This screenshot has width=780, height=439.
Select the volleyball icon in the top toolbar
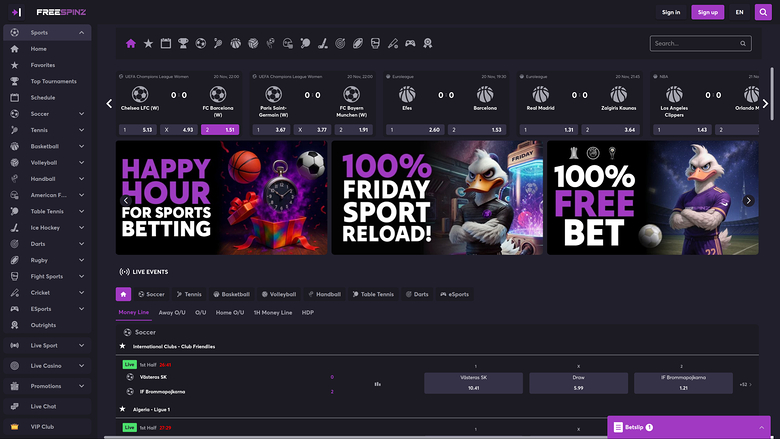coord(253,44)
